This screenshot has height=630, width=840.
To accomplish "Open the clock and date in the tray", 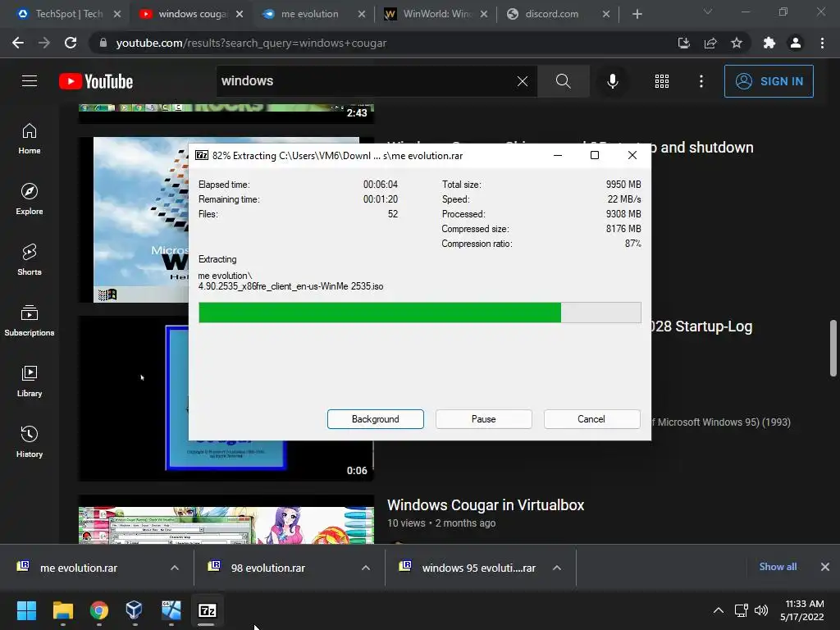I will coord(802,610).
